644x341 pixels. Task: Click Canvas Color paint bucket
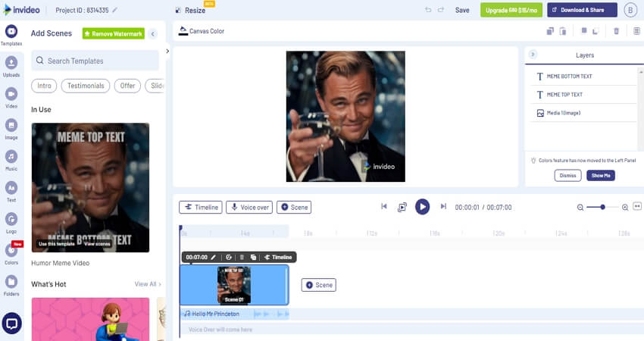tap(183, 31)
